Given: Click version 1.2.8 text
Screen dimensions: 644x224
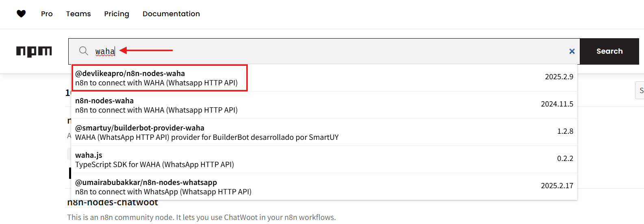Looking at the screenshot, I should 565,131.
